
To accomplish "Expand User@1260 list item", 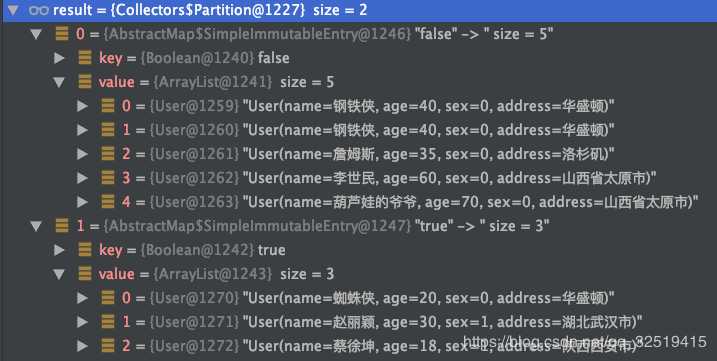I will tap(82, 130).
